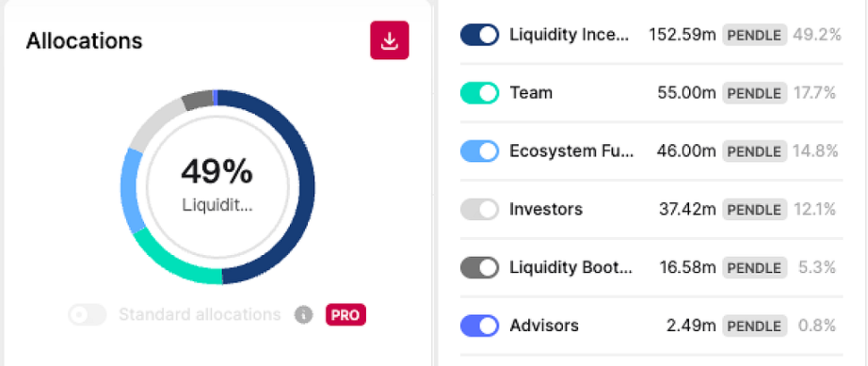
Task: Click the Allocations panel heading
Action: (x=84, y=40)
